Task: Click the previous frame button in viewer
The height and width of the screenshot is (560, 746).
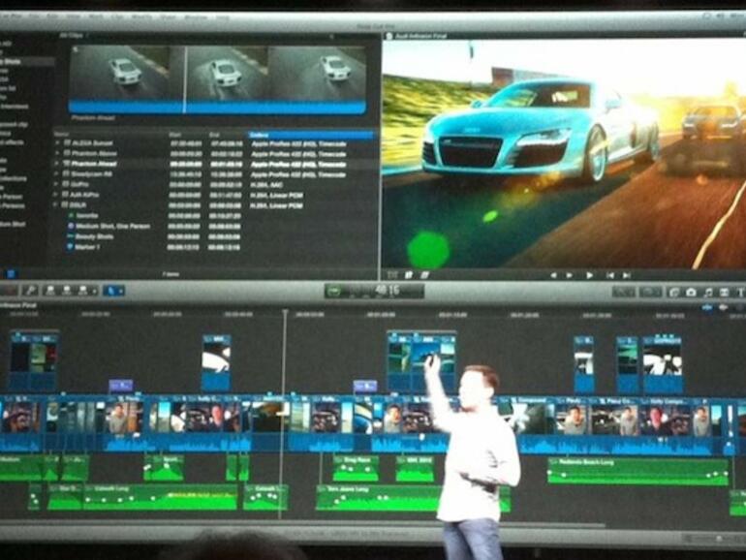Action: coord(553,275)
